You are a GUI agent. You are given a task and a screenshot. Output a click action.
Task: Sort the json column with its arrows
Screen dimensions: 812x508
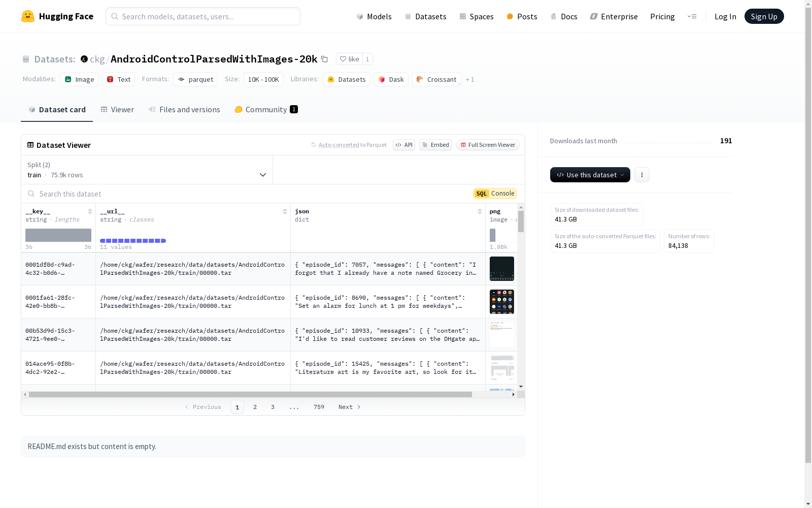(480, 211)
